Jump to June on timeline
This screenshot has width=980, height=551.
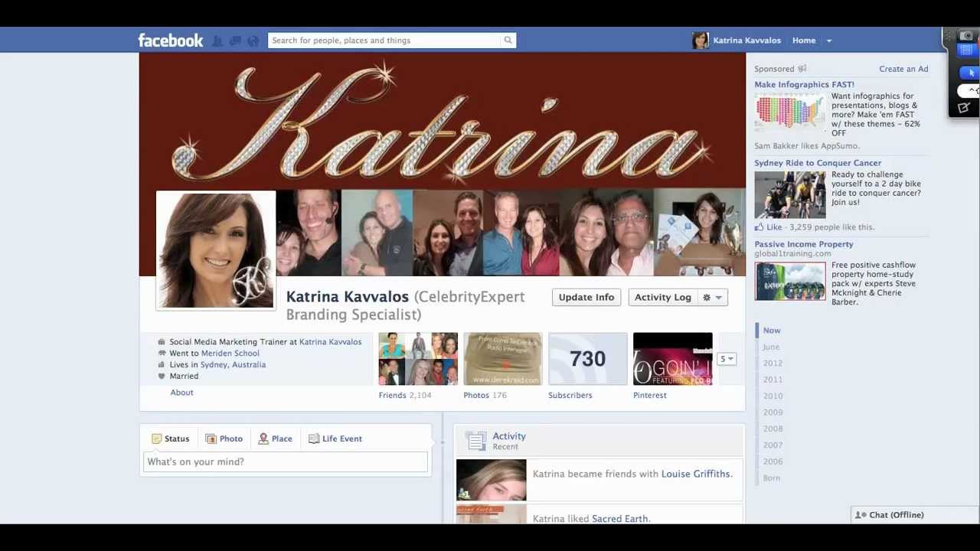pos(770,347)
